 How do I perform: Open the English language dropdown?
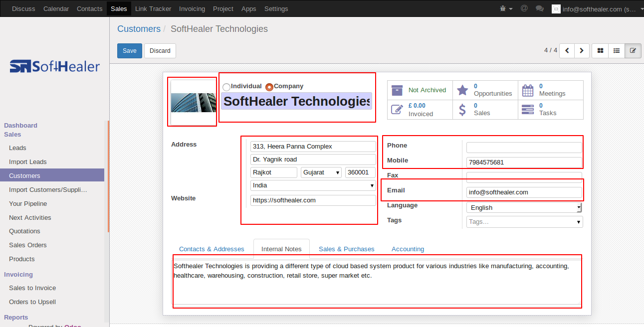click(x=524, y=207)
